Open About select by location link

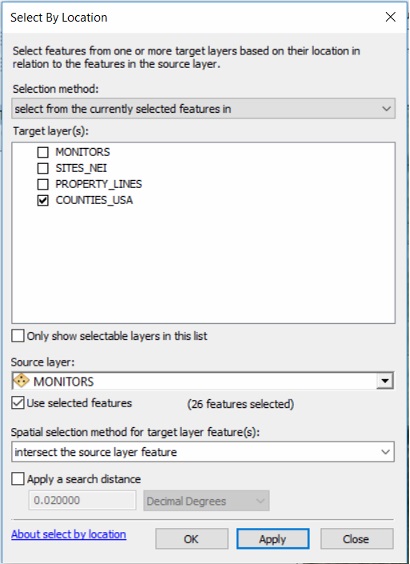(69, 535)
